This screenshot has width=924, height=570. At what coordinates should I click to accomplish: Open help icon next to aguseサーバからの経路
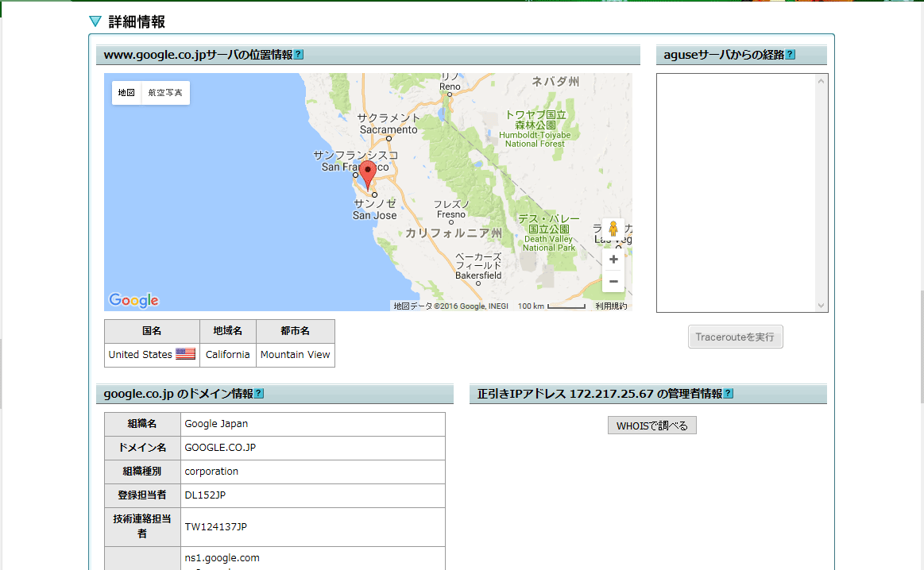tap(791, 54)
